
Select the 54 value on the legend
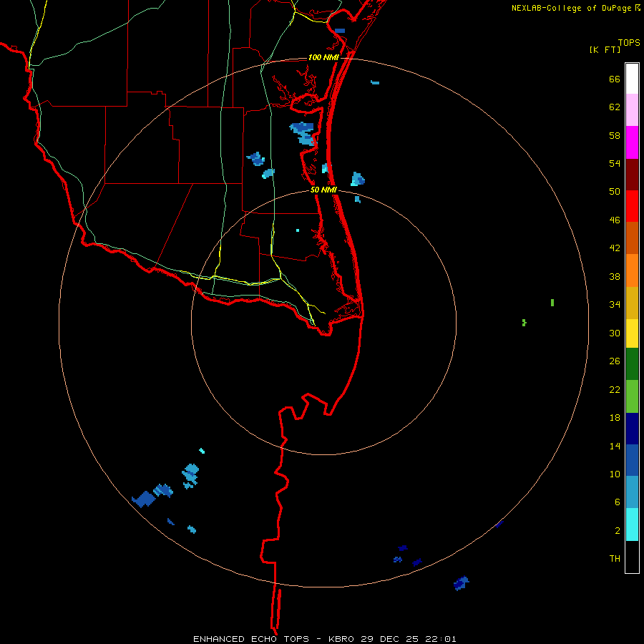[615, 163]
